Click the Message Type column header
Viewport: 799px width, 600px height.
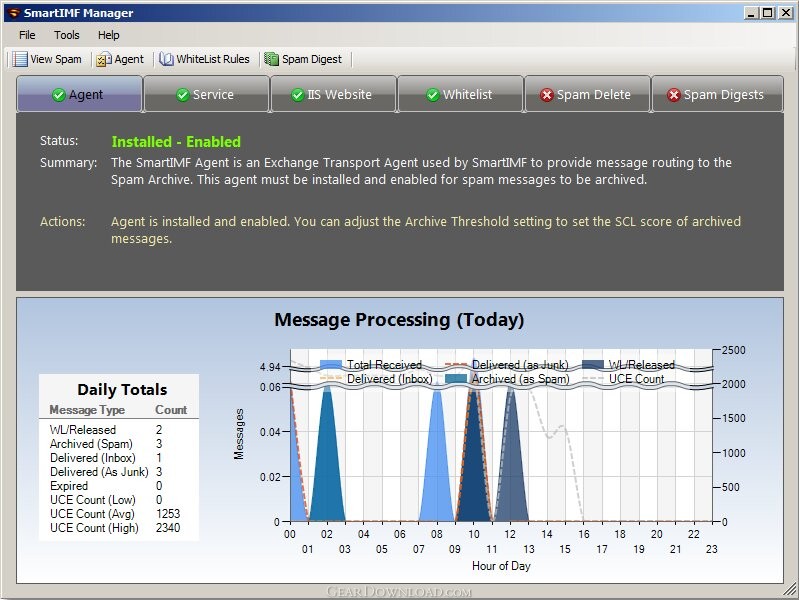87,410
